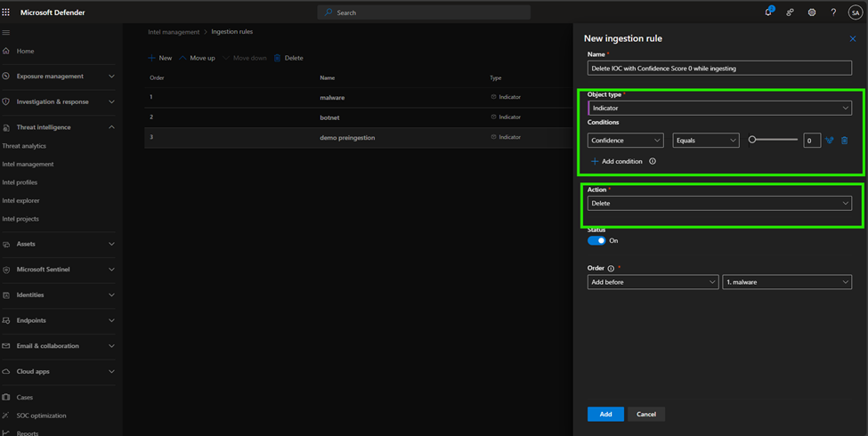This screenshot has height=436, width=868.
Task: Open the help question mark icon
Action: pyautogui.click(x=833, y=12)
